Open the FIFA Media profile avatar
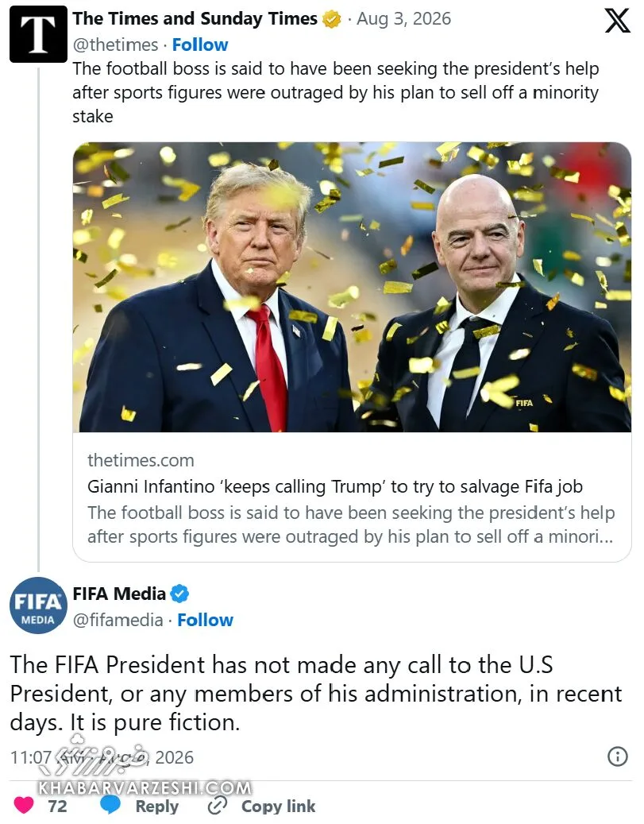Image resolution: width=644 pixels, height=824 pixels. [38, 605]
